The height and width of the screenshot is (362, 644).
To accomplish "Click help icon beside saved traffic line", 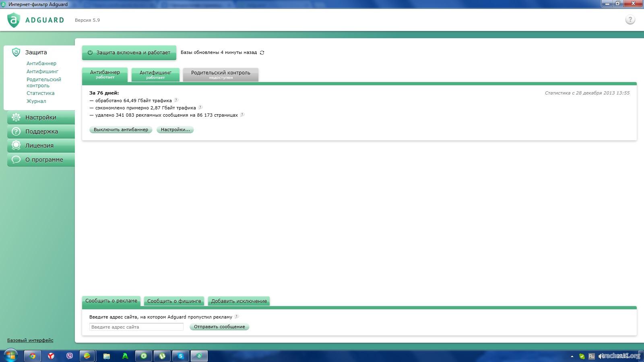I will pos(200,107).
